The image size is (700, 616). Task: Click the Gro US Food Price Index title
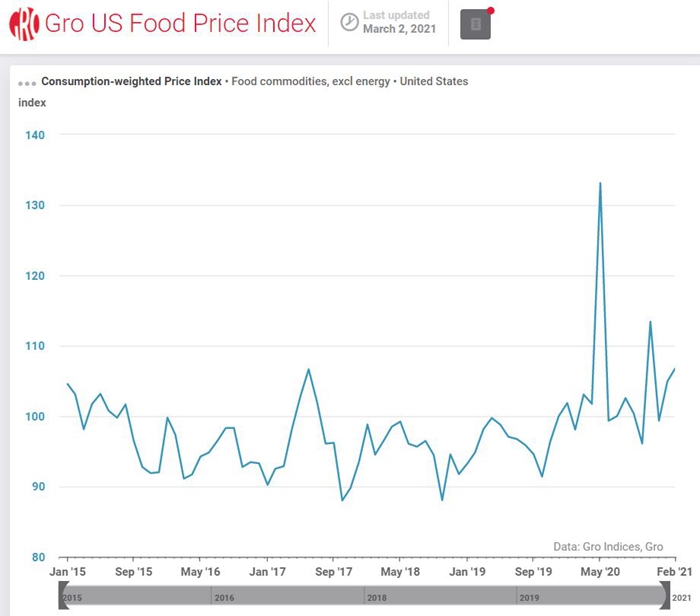point(180,23)
